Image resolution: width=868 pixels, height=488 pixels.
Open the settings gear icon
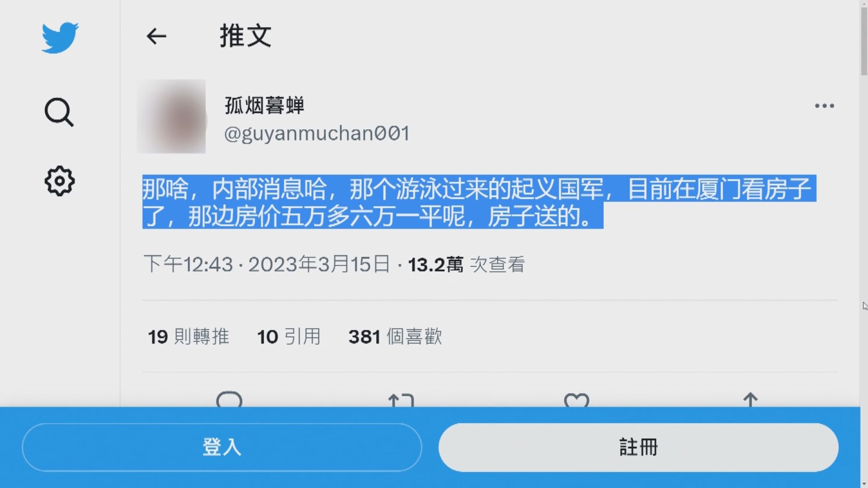click(x=59, y=181)
